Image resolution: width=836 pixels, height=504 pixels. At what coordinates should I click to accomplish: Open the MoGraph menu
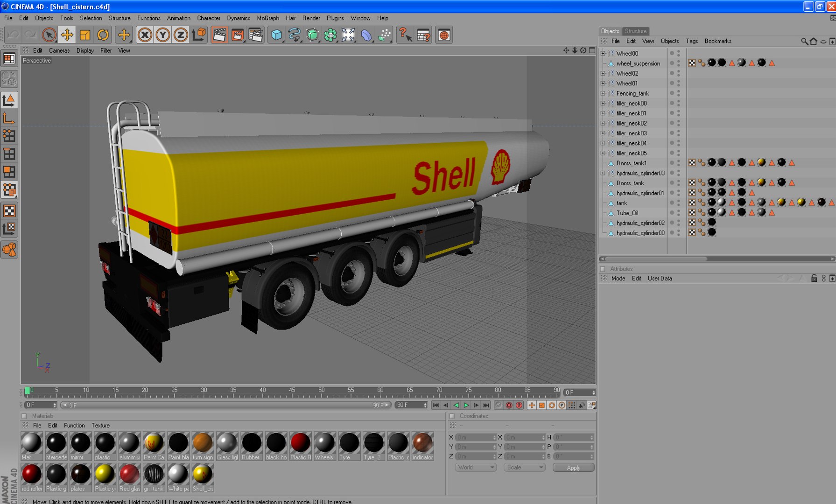(268, 18)
